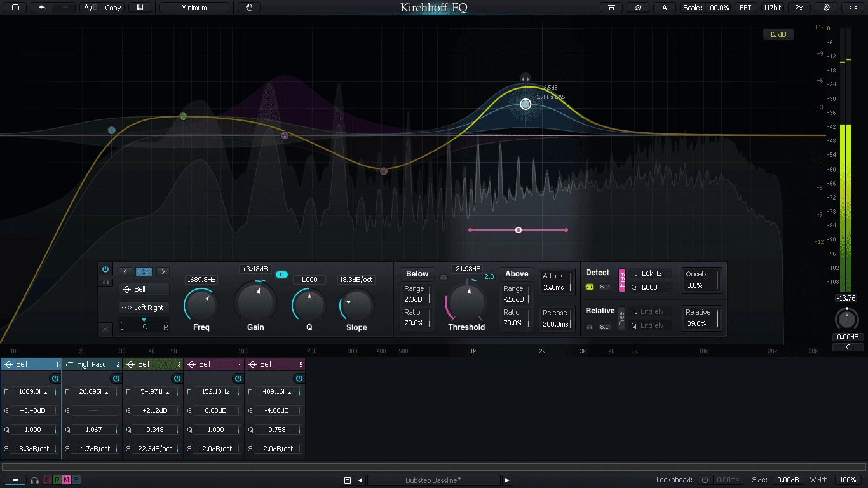Click the phase invert (Ø) icon
Viewport: 868px width, 488px height.
pyautogui.click(x=637, y=8)
